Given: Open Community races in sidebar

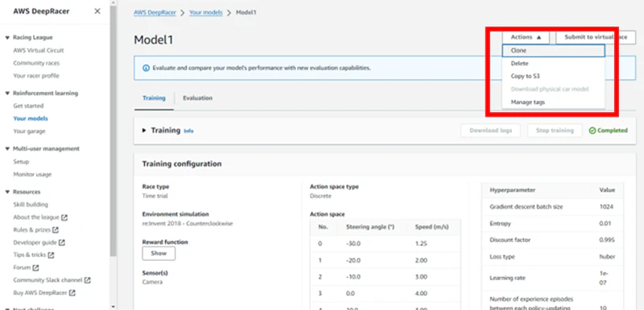Looking at the screenshot, I should [36, 64].
